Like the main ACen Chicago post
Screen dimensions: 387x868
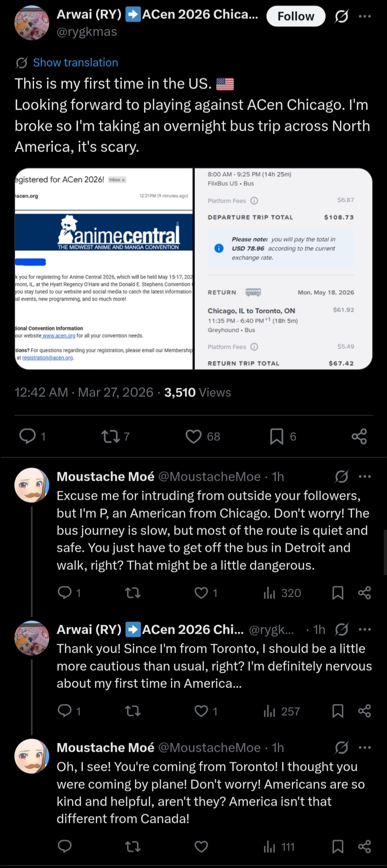(x=193, y=437)
